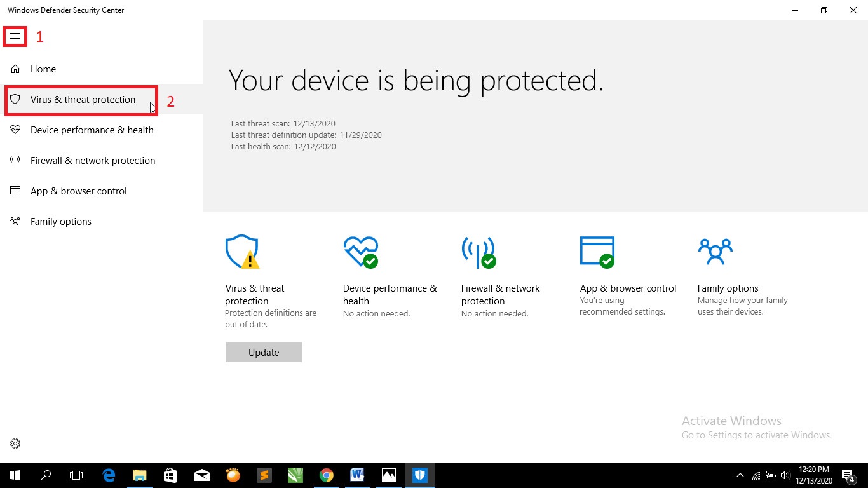Expand hidden icons in the system tray
Screen dimensions: 868x488
(740, 475)
